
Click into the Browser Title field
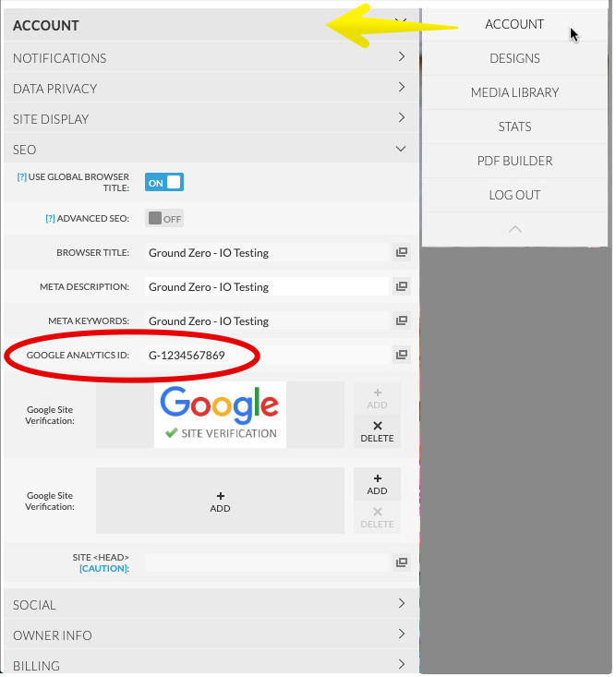(268, 254)
